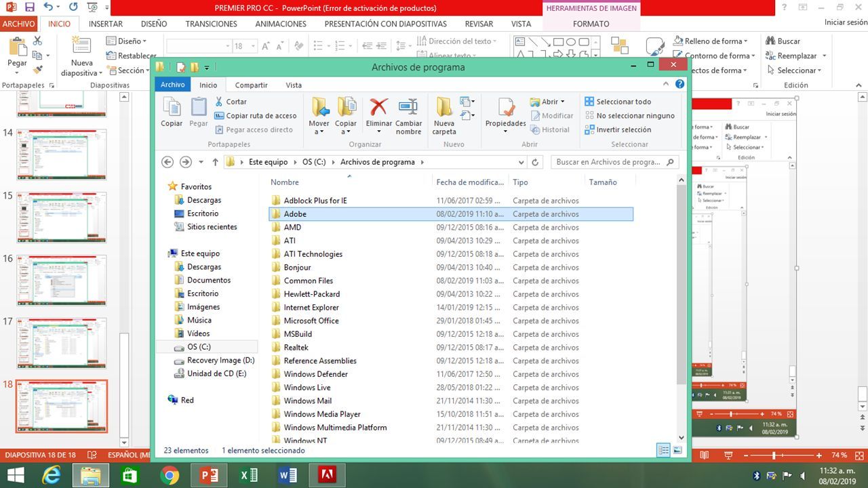Viewport: 868px width, 488px height.
Task: Open Relleno de forma dropdown
Action: point(745,41)
